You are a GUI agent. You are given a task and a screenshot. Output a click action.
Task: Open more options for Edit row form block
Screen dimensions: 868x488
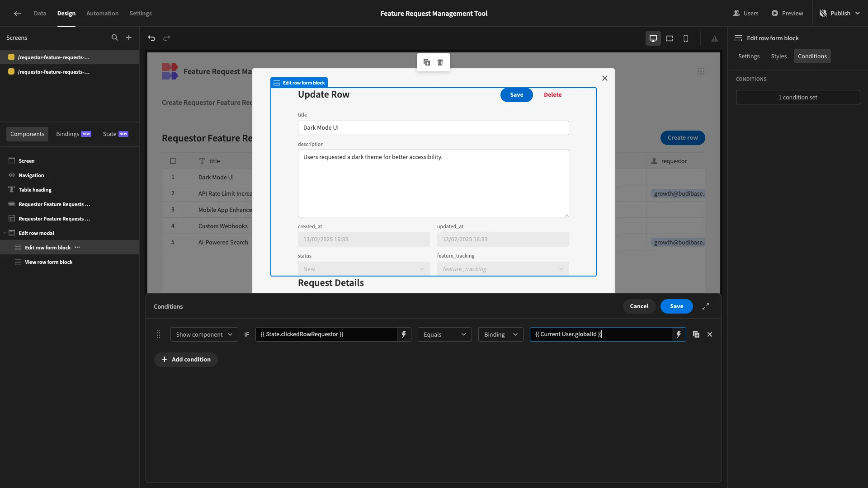[77, 248]
